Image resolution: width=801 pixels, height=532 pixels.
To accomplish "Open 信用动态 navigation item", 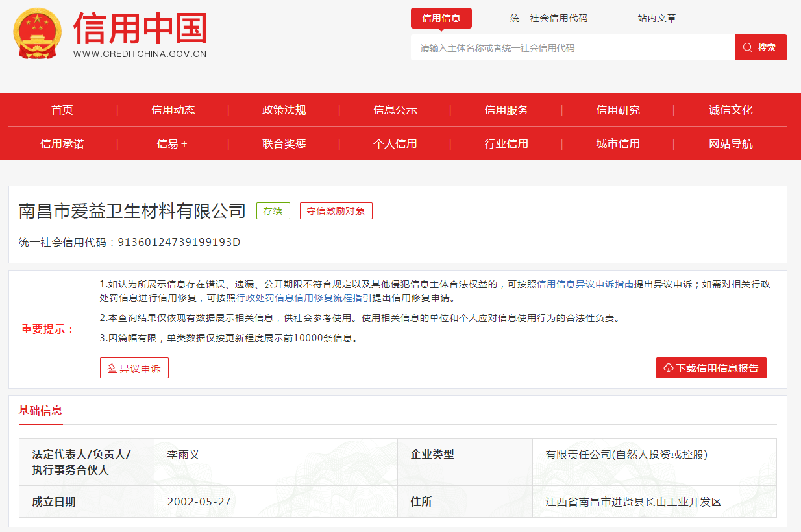I will pos(173,110).
